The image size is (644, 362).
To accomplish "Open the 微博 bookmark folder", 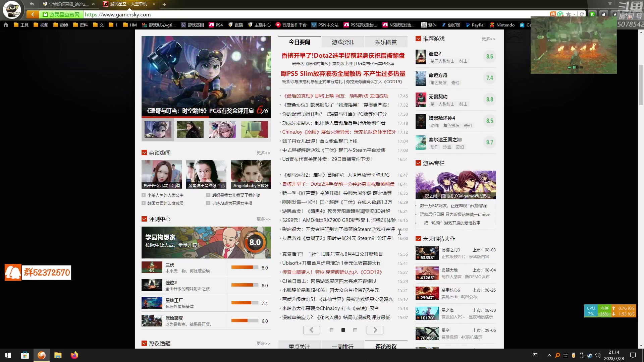I will click(61, 25).
